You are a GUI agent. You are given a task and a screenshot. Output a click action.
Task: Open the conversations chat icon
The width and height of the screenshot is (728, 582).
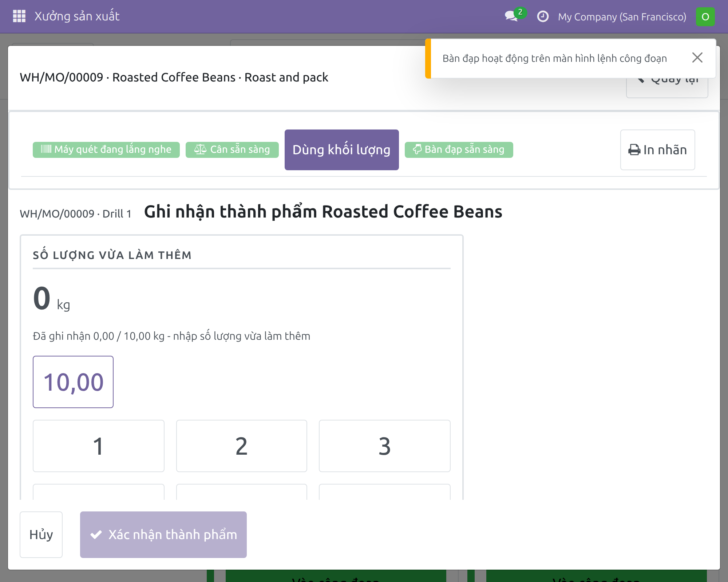coord(512,16)
